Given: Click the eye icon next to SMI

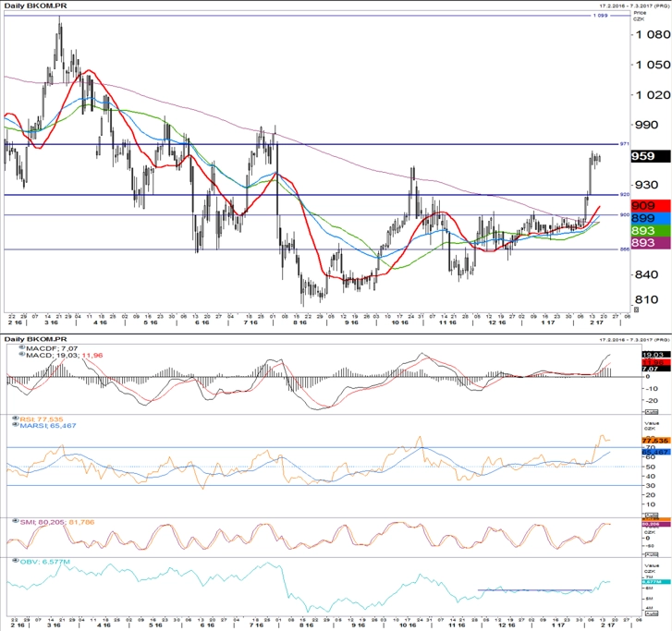Looking at the screenshot, I should click(x=16, y=521).
